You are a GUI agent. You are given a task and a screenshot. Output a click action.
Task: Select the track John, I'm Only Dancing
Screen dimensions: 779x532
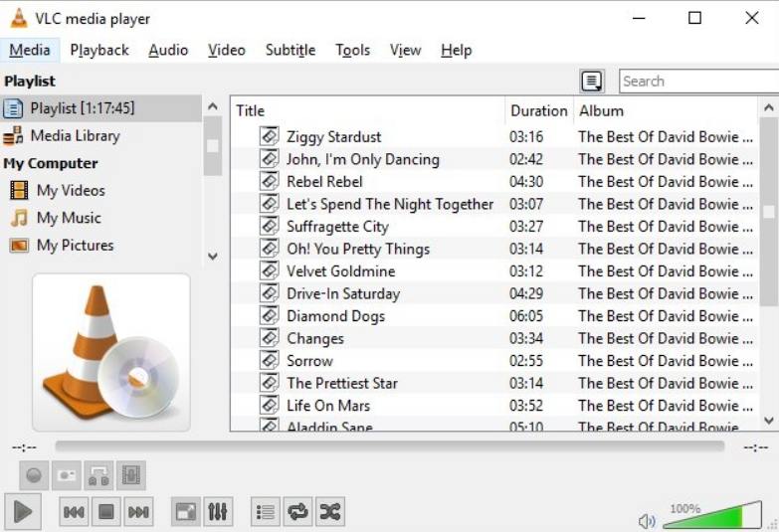(x=494, y=159)
